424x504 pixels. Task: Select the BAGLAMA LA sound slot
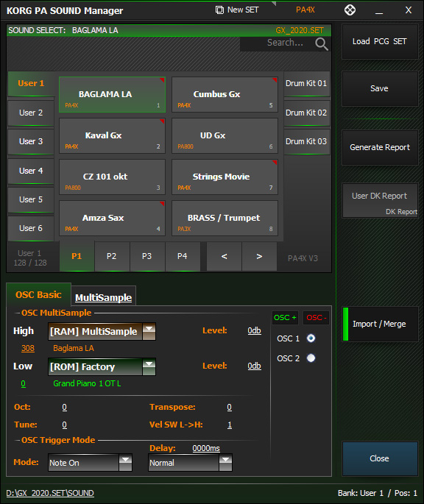[112, 94]
